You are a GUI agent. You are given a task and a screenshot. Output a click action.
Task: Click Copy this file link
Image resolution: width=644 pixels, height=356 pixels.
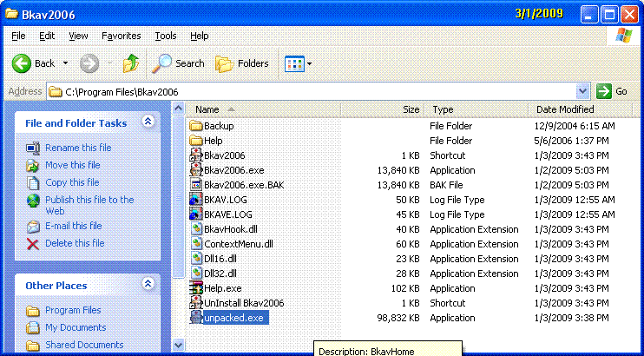(x=72, y=182)
